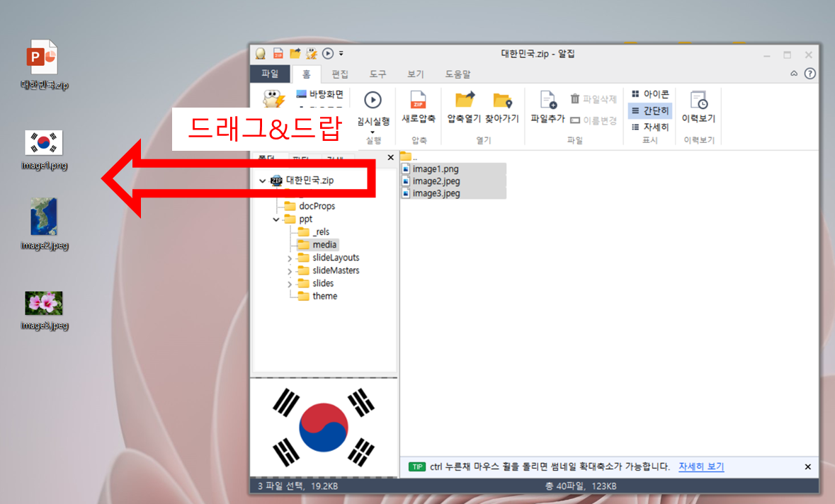The width and height of the screenshot is (835, 504).
Task: Go to parent folder '..' in file list
Action: [409, 157]
